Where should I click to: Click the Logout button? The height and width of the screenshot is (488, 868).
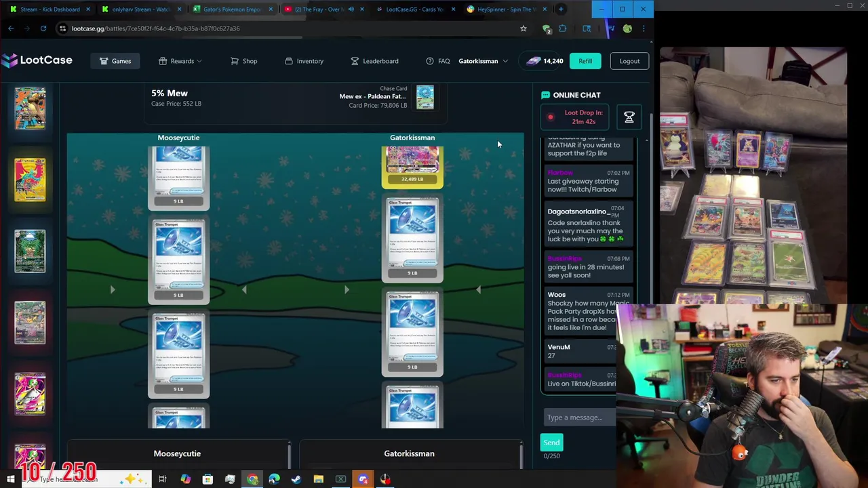(x=629, y=61)
